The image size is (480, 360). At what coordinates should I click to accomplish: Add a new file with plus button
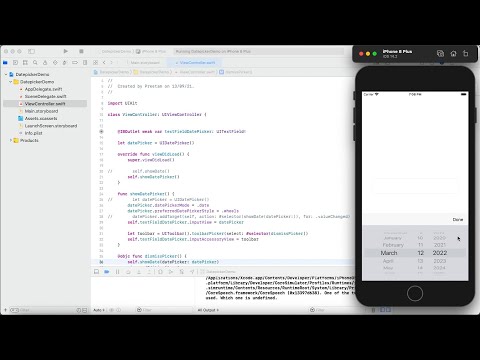[5, 310]
